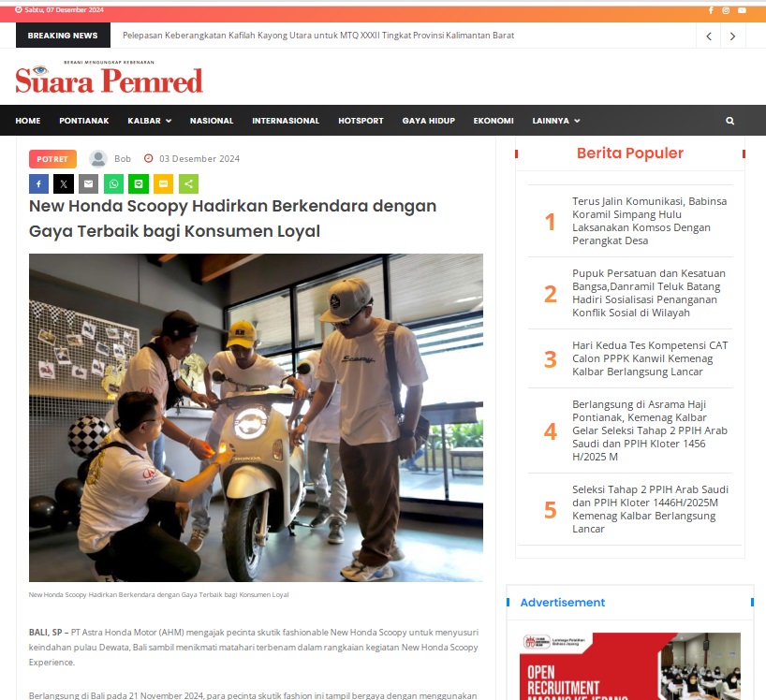Open the EKONOMI section
Screen dimensions: 766x700
pos(493,121)
